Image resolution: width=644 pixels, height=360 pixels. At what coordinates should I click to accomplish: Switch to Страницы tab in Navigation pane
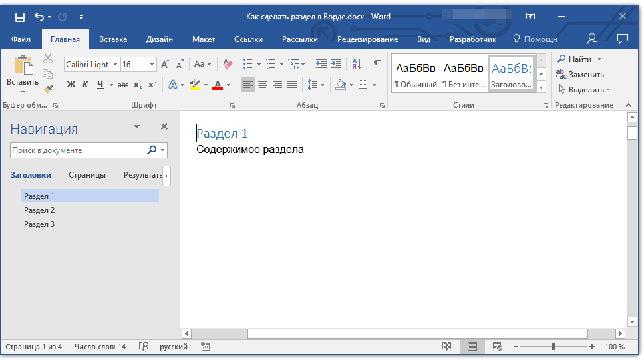point(87,175)
